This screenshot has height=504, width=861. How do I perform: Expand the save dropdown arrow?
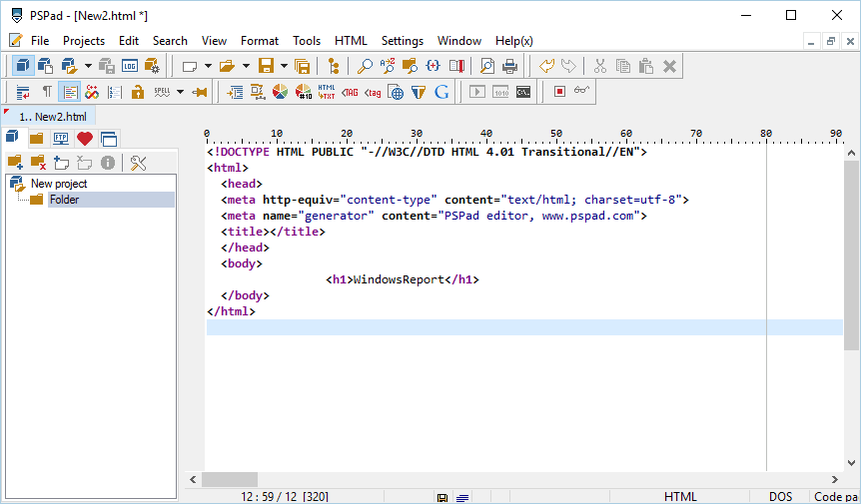coord(284,66)
